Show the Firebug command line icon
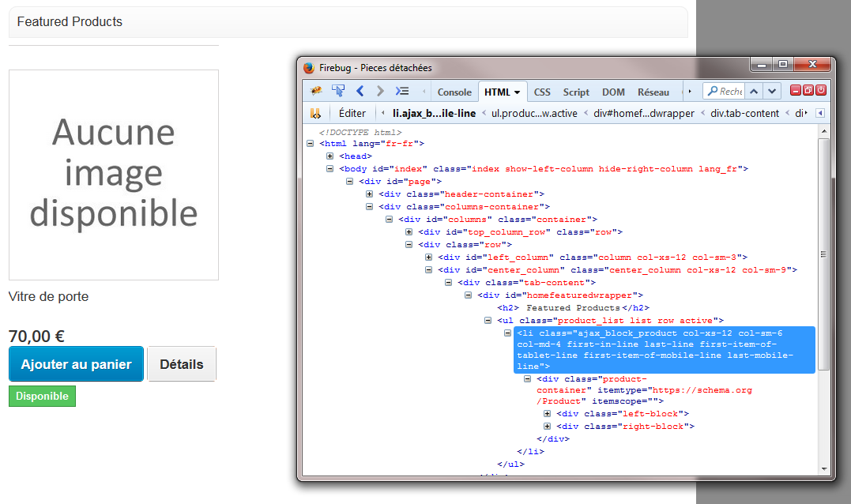This screenshot has height=504, width=851. [402, 91]
